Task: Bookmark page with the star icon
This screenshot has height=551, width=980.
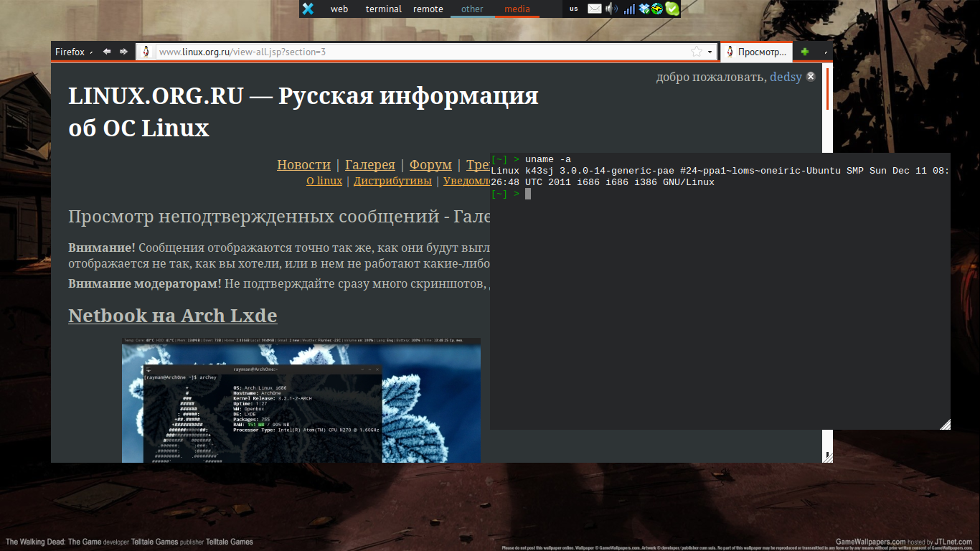Action: click(x=697, y=52)
